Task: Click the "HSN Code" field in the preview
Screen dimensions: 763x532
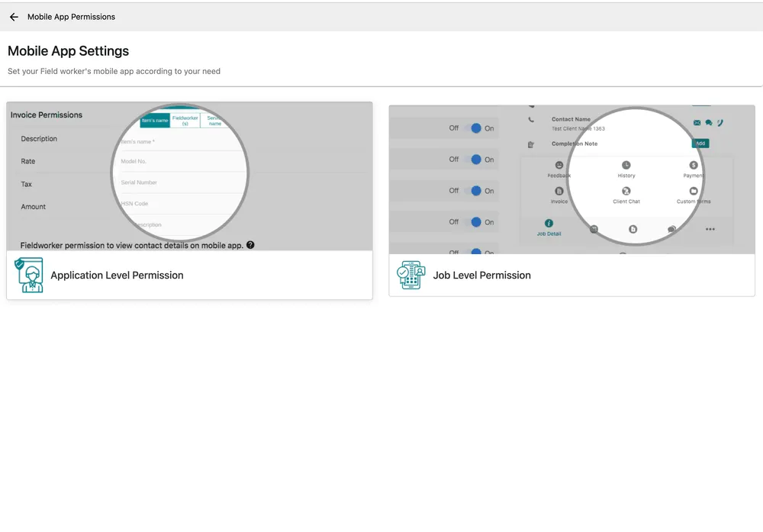Action: 182,204
